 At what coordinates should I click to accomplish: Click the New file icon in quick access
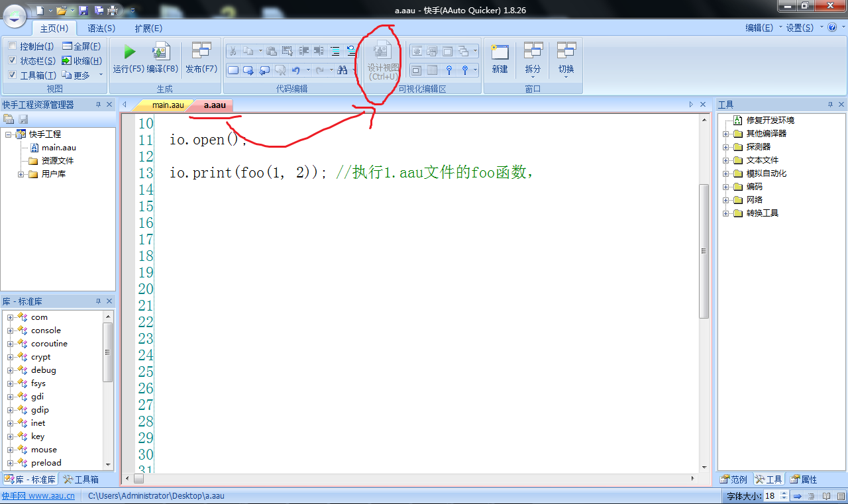[x=40, y=11]
